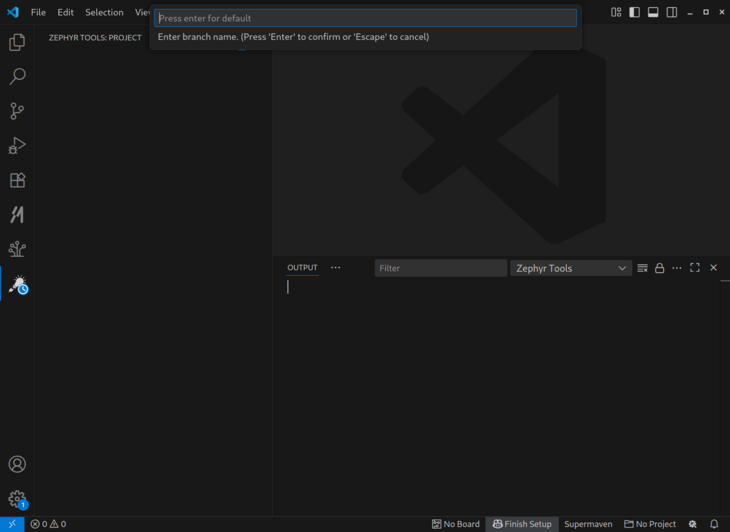Screen dimensions: 730x532
Task: Maximize the Output panel size
Action: (695, 268)
